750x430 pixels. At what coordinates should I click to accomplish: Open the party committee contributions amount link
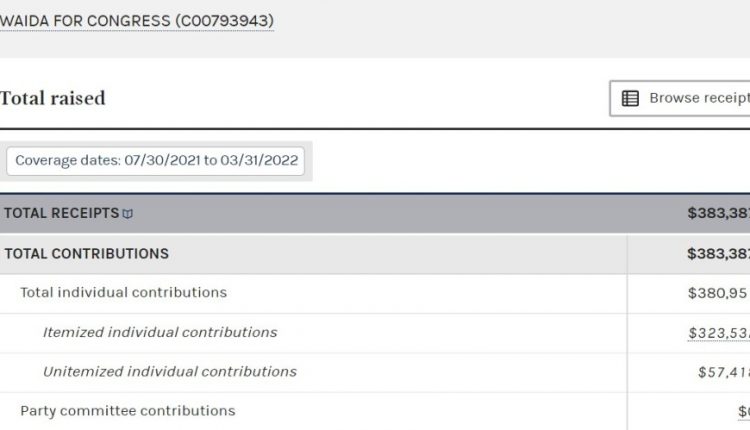tap(744, 411)
